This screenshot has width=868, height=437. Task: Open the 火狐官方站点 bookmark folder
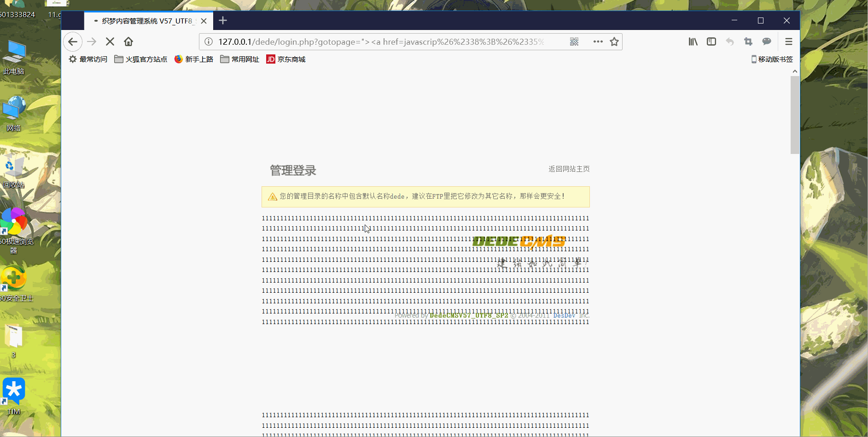(x=141, y=59)
